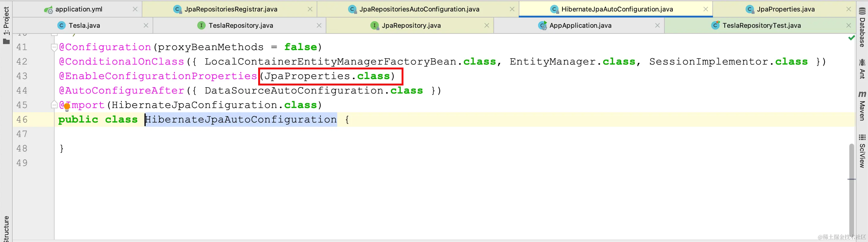Close AppApplication.java tab
Screen dimensions: 868x242
click(x=657, y=25)
